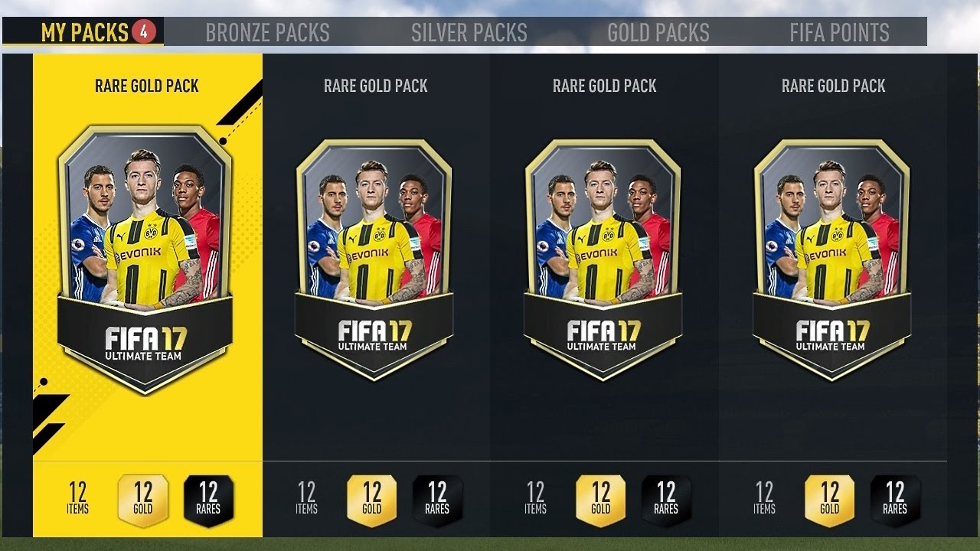Switch to Silver Packs tab
The height and width of the screenshot is (551, 980).
(x=469, y=33)
